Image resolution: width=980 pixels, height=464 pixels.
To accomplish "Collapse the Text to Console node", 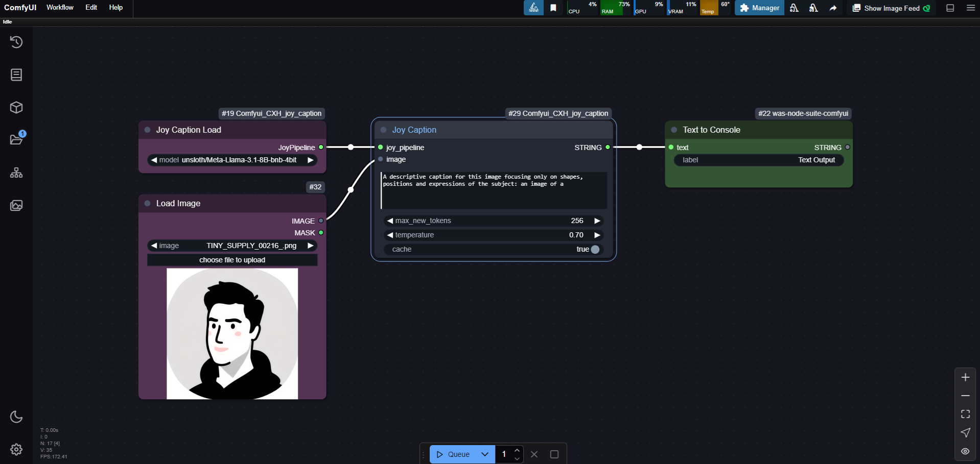I will click(x=674, y=130).
